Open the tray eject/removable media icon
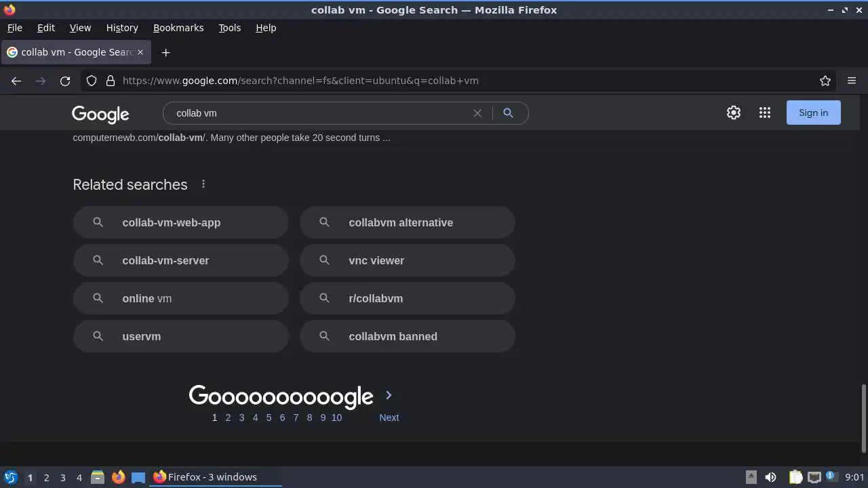The image size is (868, 488). 751,477
